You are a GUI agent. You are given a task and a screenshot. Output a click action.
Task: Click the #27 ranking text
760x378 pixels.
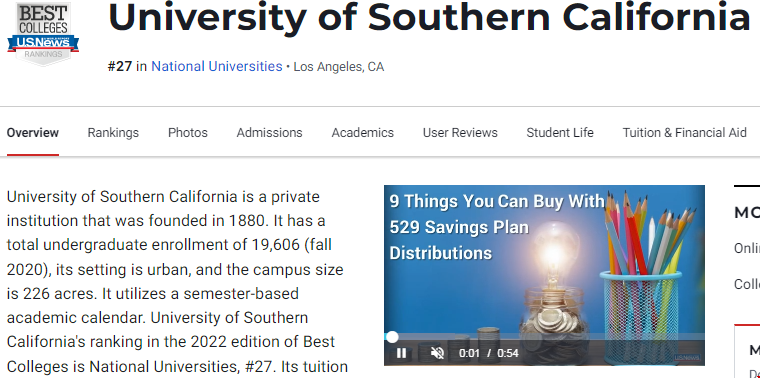(120, 66)
